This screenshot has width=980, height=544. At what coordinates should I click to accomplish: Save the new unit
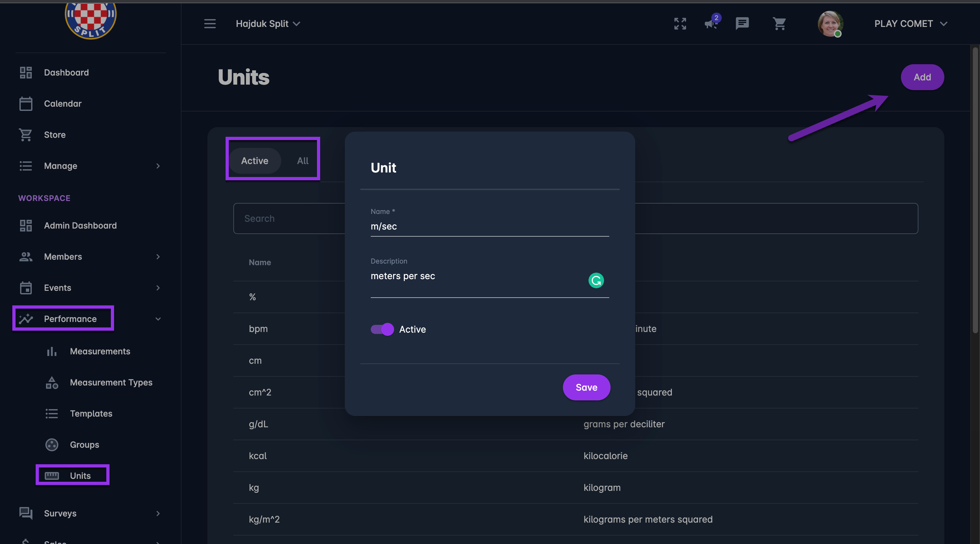pyautogui.click(x=586, y=387)
